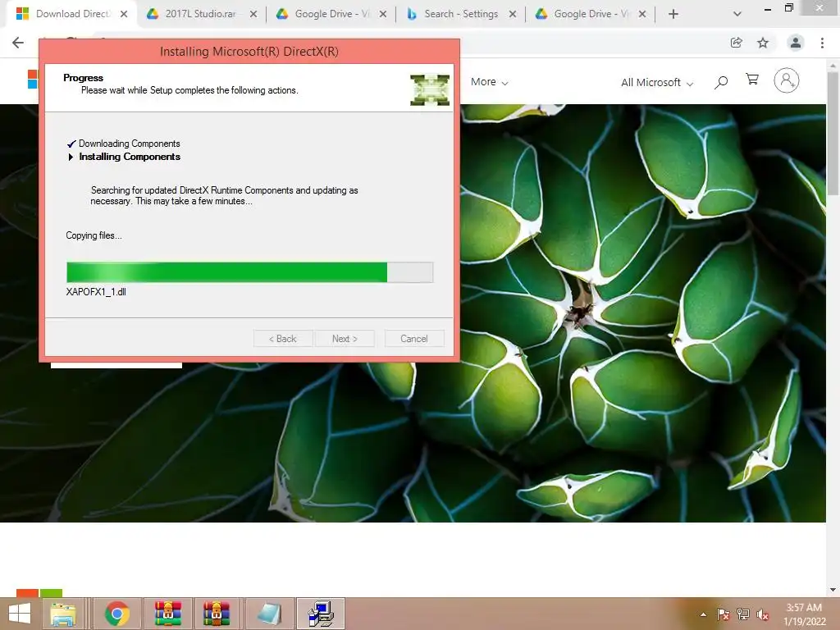Open the notepad-like taskbar icon
The image size is (840, 630).
(x=269, y=614)
